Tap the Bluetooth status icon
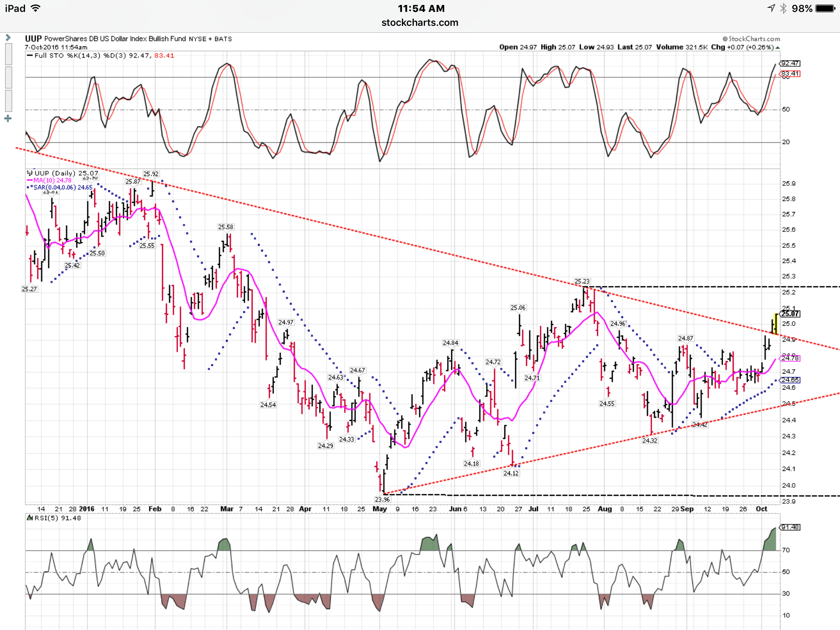The height and width of the screenshot is (630, 840). tap(783, 8)
